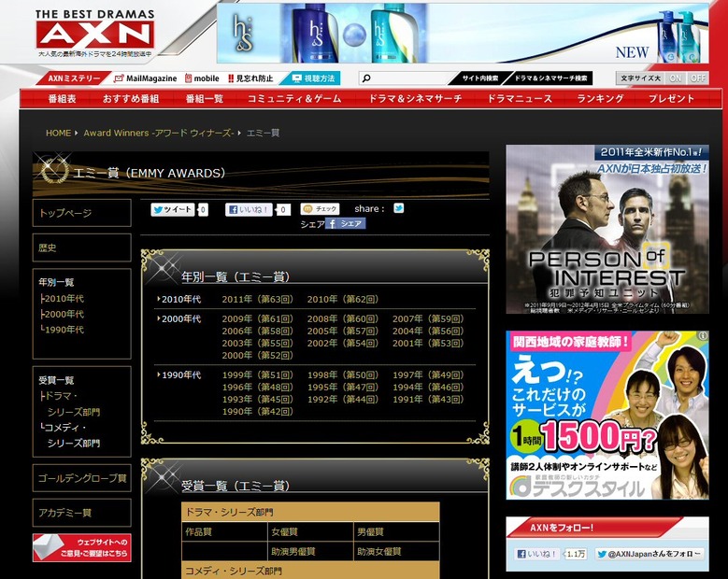This screenshot has height=579, width=728.
Task: Click the 視聴方法 button
Action: (x=311, y=78)
